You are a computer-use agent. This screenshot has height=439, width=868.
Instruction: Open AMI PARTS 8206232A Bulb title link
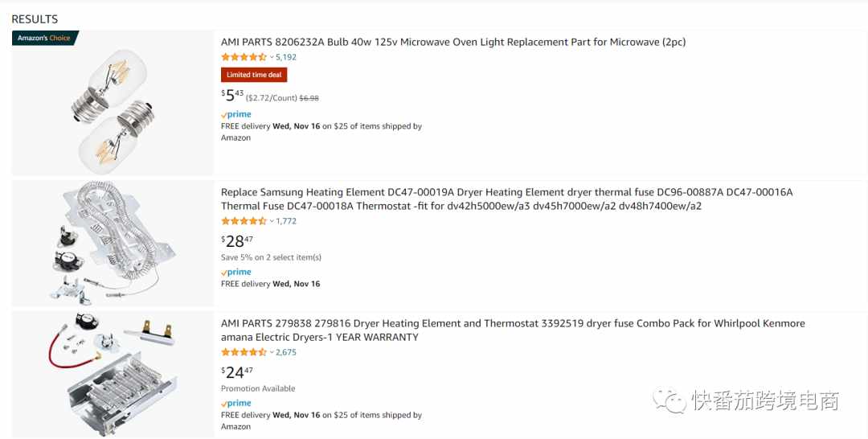click(453, 42)
